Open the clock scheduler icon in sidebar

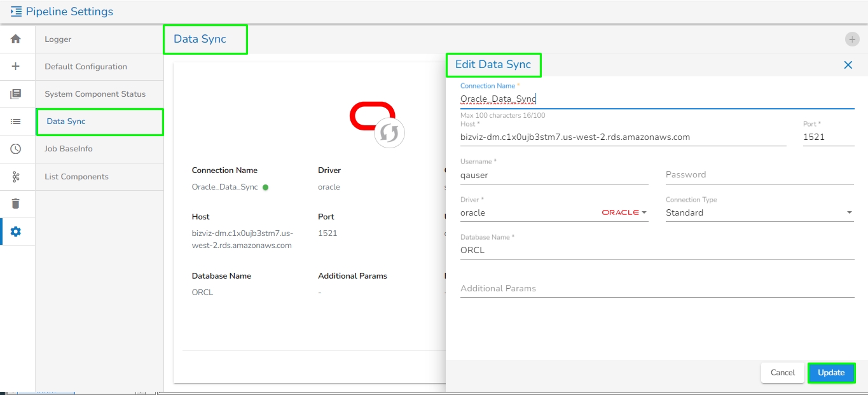point(16,149)
